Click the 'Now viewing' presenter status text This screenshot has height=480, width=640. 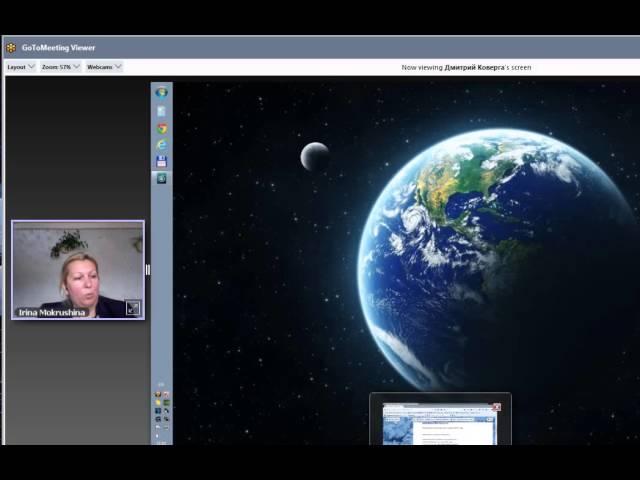[x=466, y=67]
